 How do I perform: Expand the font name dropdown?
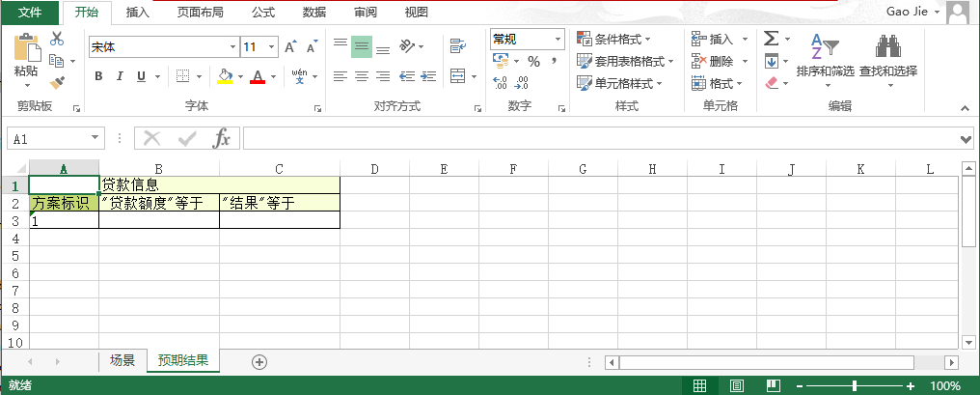232,46
